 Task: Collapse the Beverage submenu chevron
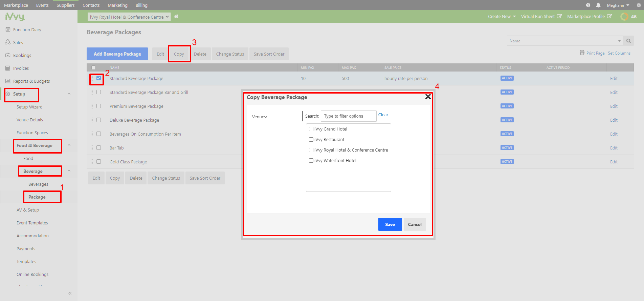click(69, 171)
